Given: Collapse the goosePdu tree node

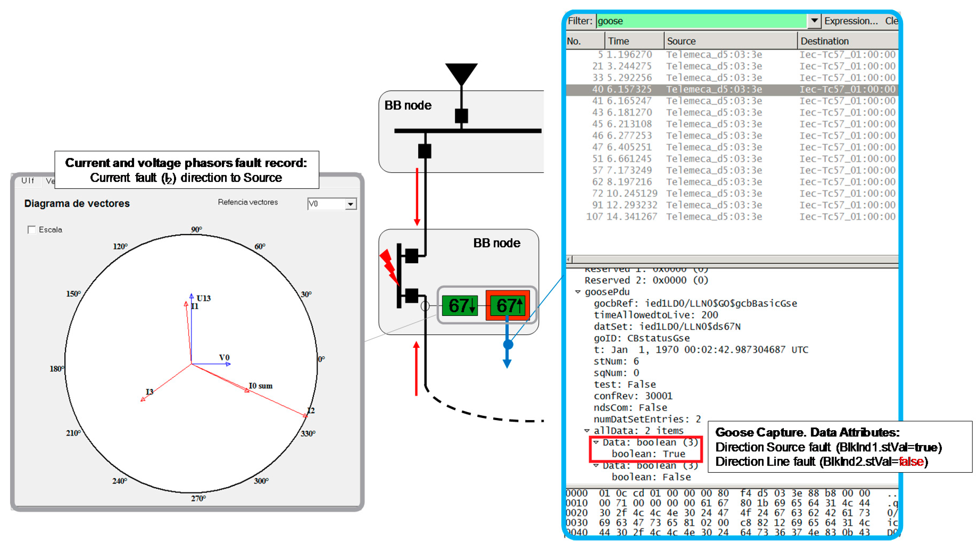Looking at the screenshot, I should 578,292.
